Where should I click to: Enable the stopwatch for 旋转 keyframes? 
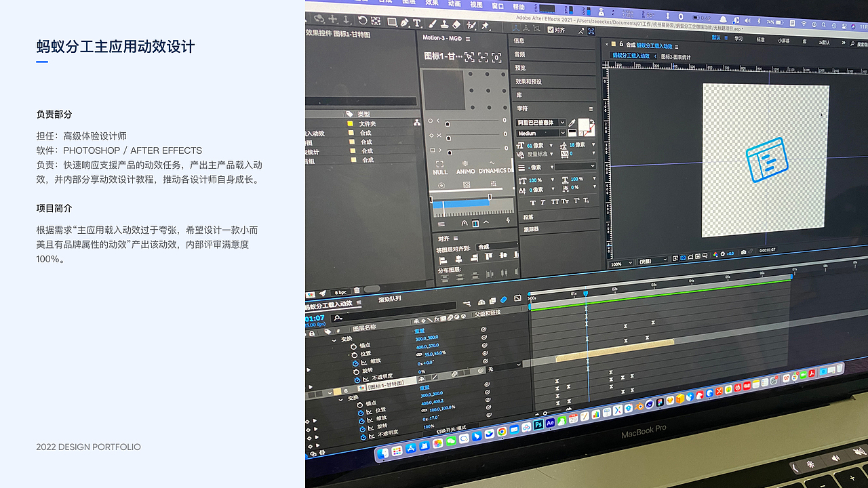(x=355, y=372)
